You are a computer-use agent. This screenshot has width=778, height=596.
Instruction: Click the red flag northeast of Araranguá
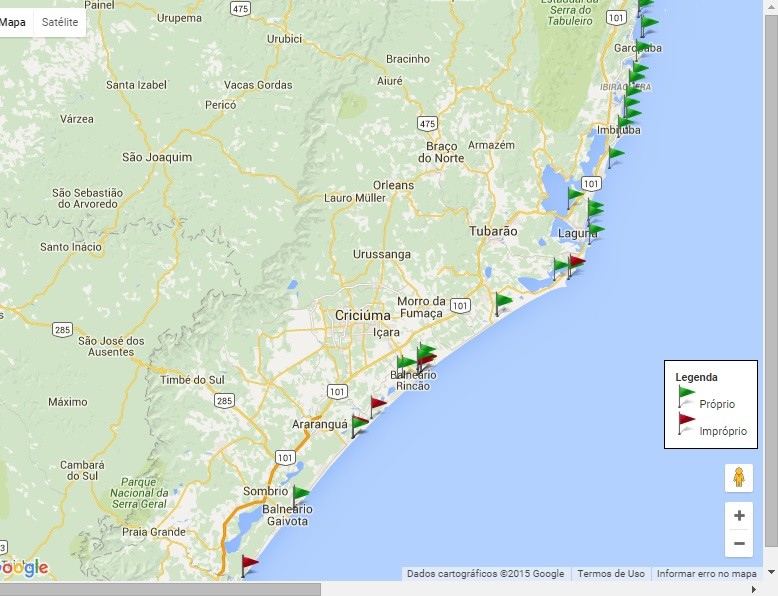point(378,407)
